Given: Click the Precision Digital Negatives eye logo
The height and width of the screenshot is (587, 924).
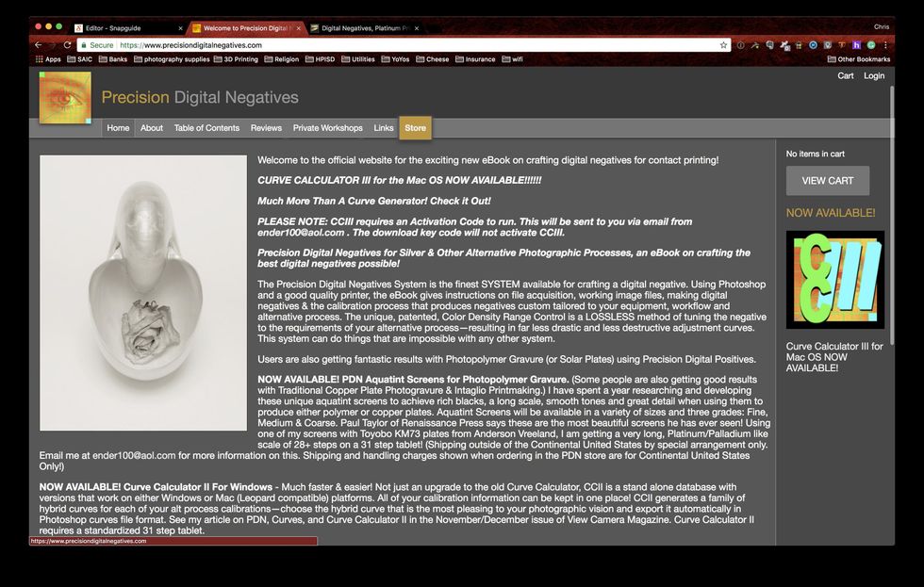Looking at the screenshot, I should [65, 98].
